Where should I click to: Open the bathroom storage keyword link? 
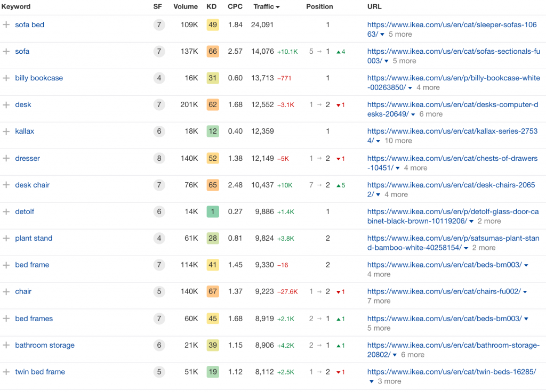click(45, 345)
